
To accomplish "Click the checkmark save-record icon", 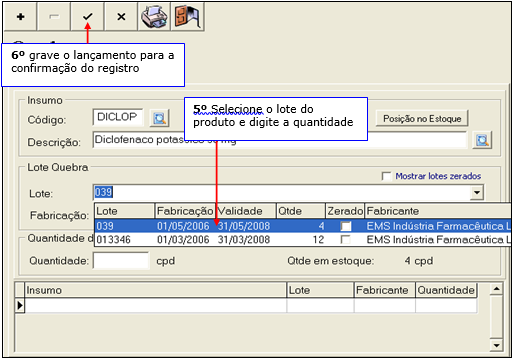I will pyautogui.click(x=88, y=17).
